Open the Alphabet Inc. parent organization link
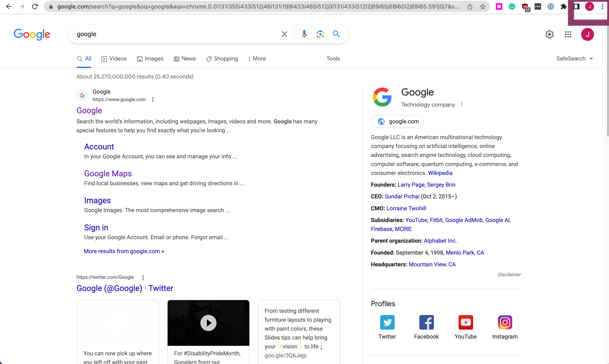The image size is (609, 364). point(440,241)
